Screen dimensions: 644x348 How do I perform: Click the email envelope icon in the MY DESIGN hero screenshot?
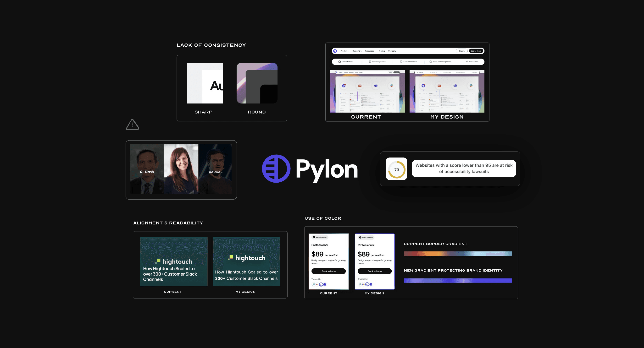coord(439,86)
